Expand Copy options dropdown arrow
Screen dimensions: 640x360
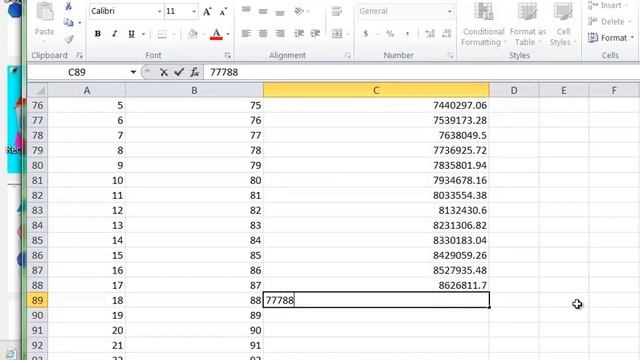coord(80,23)
